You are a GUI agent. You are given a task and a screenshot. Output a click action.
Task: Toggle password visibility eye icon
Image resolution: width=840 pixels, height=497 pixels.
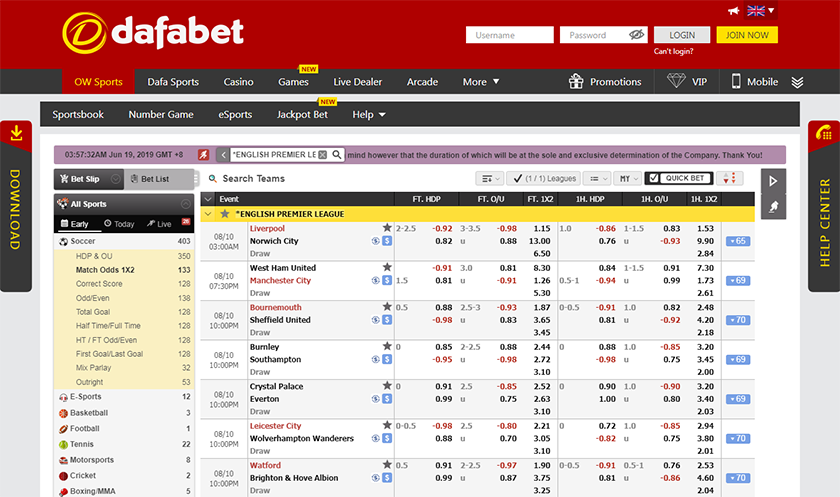pyautogui.click(x=636, y=35)
